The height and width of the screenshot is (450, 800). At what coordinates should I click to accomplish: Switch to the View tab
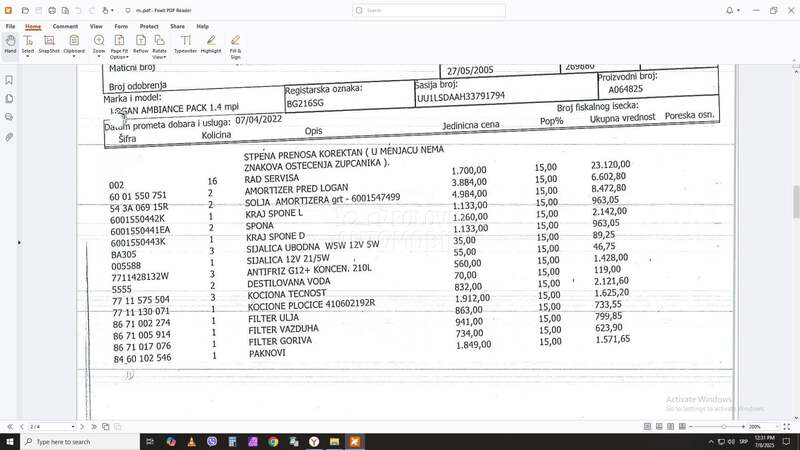[x=96, y=26]
